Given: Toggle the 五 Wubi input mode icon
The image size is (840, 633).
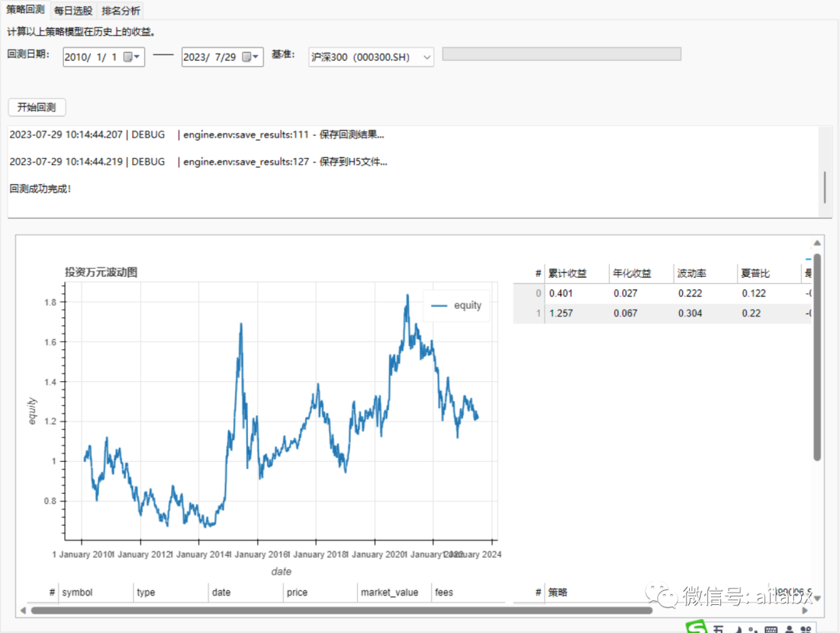Looking at the screenshot, I should 718,628.
